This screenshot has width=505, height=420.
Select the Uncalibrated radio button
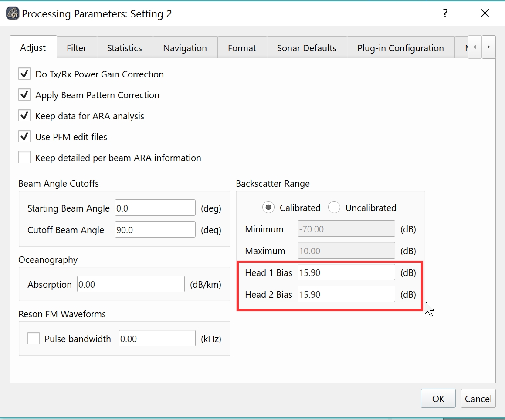click(334, 208)
